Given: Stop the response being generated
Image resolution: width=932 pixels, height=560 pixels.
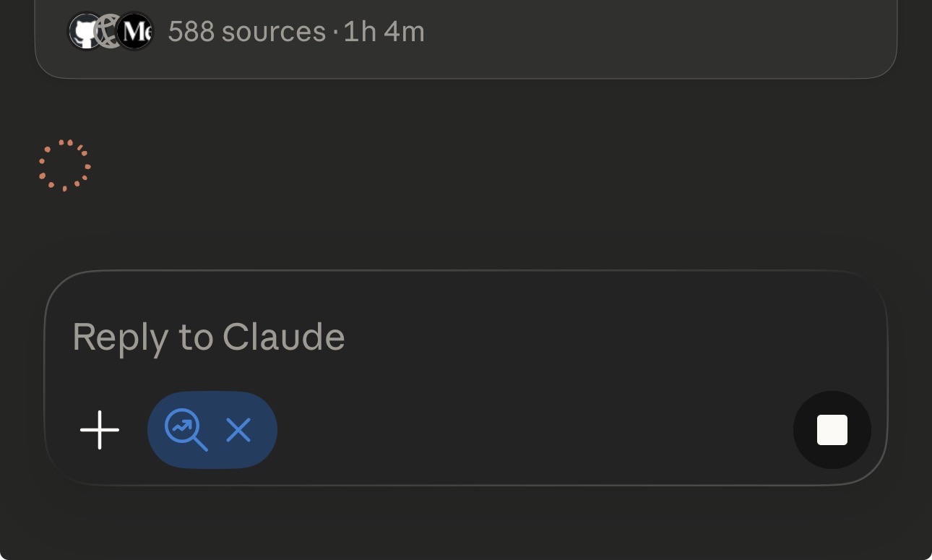Looking at the screenshot, I should pyautogui.click(x=832, y=430).
